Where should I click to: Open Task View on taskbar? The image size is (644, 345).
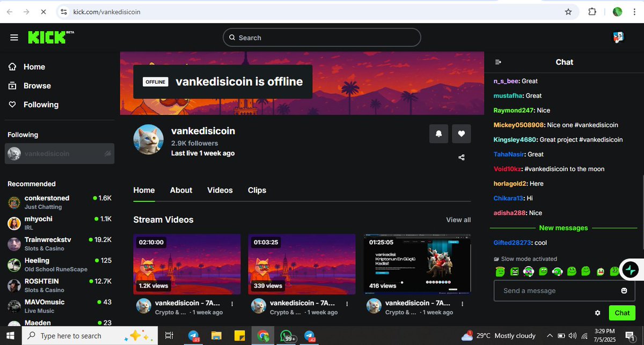click(169, 335)
